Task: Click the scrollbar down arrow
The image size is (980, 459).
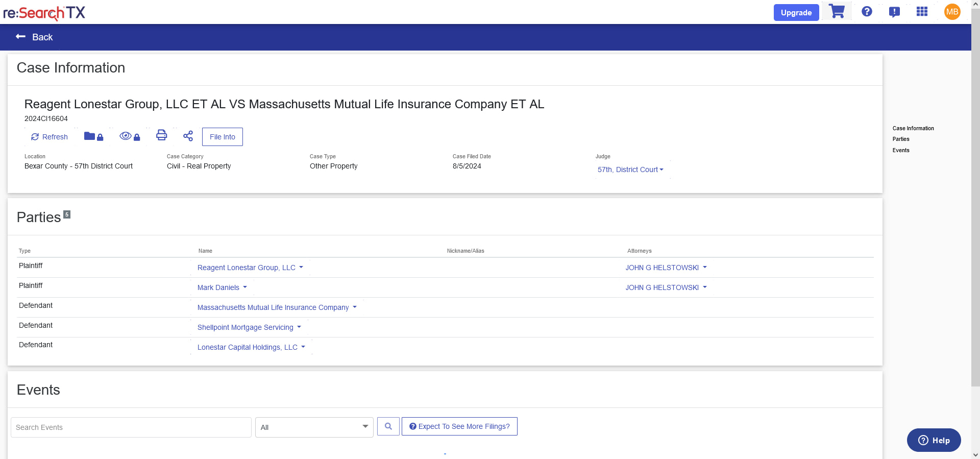Action: click(975, 454)
